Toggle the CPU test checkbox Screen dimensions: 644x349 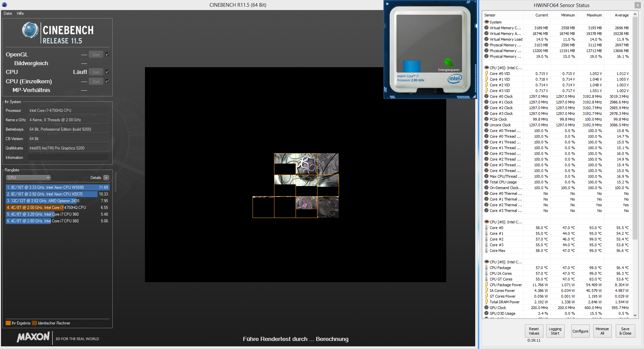(107, 72)
